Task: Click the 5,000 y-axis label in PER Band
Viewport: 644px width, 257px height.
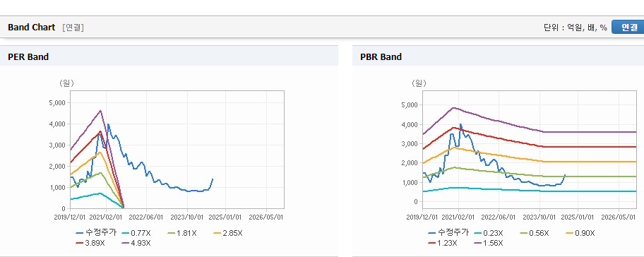Action: click(57, 102)
